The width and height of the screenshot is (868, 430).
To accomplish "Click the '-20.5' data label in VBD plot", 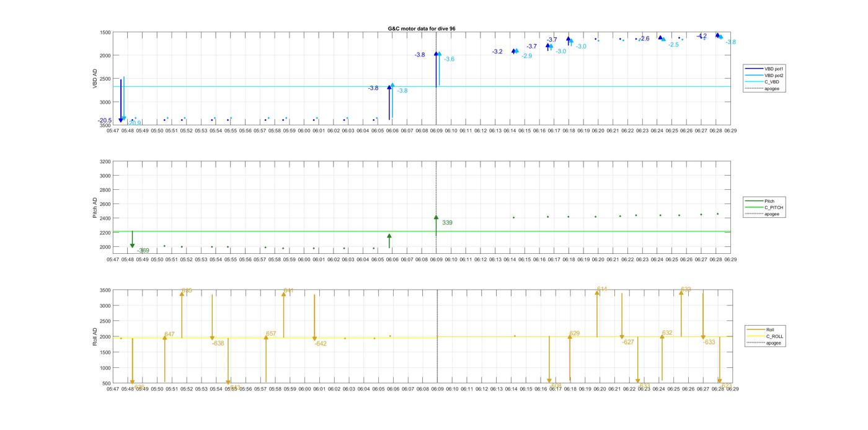I will point(105,120).
